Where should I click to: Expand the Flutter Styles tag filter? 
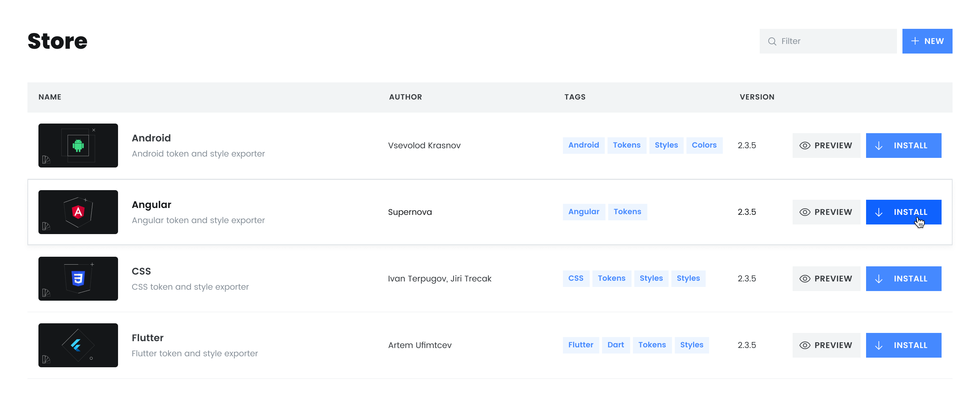click(692, 345)
